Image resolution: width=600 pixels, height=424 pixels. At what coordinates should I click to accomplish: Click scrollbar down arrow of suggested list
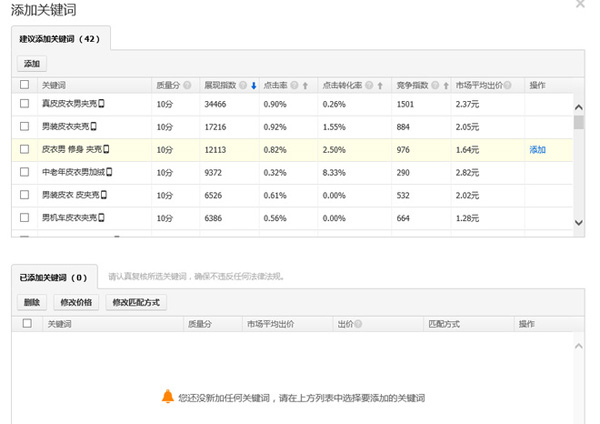578,223
